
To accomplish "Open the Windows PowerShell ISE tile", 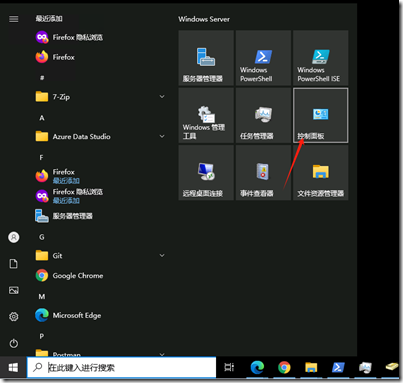I will (321, 58).
